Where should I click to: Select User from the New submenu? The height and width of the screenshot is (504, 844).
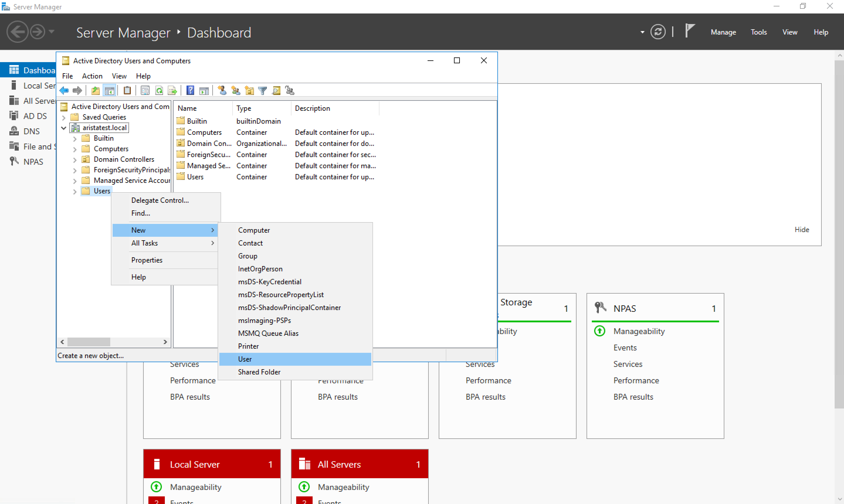(245, 359)
